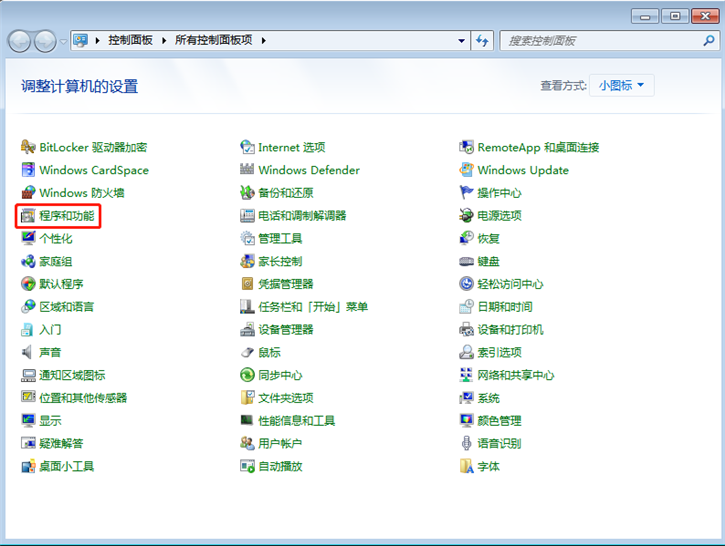This screenshot has height=546, width=725.
Task: Click the 搜索控制面板 search box
Action: click(x=600, y=41)
